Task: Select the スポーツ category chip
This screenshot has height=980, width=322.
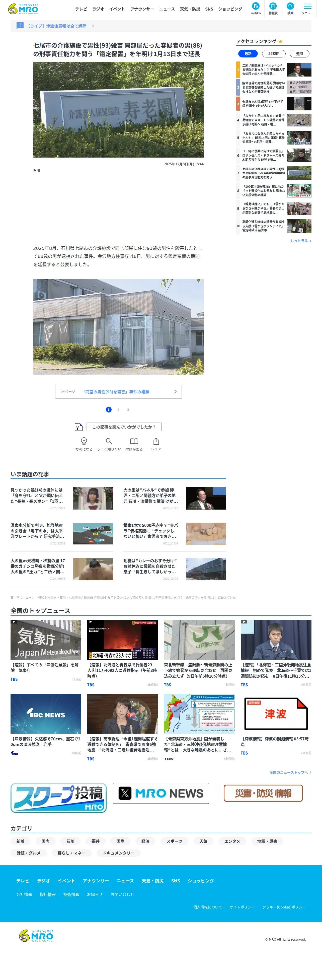Action: point(175,841)
